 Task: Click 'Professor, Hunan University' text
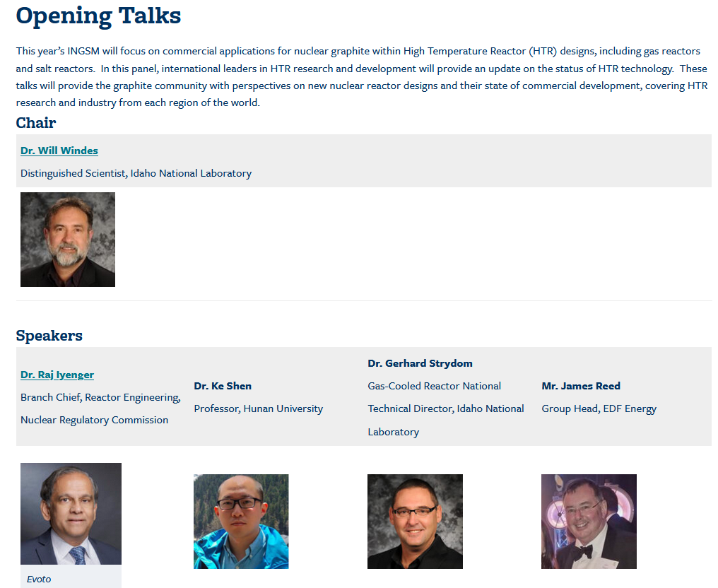[258, 408]
